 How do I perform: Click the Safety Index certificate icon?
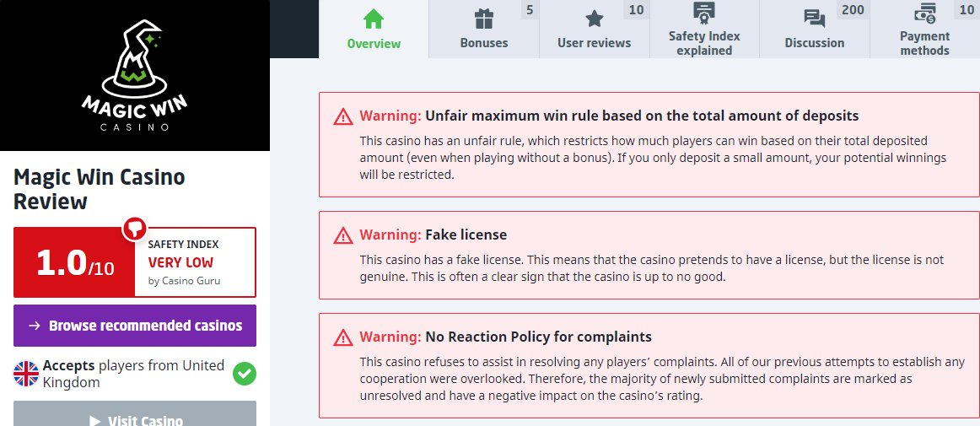[704, 13]
